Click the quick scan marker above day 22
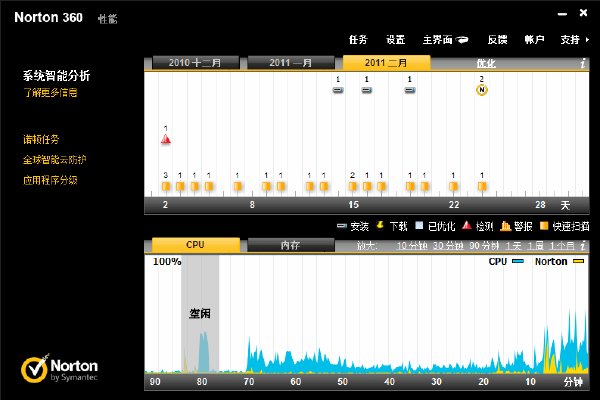Viewport: 600px width, 400px height. click(x=453, y=186)
